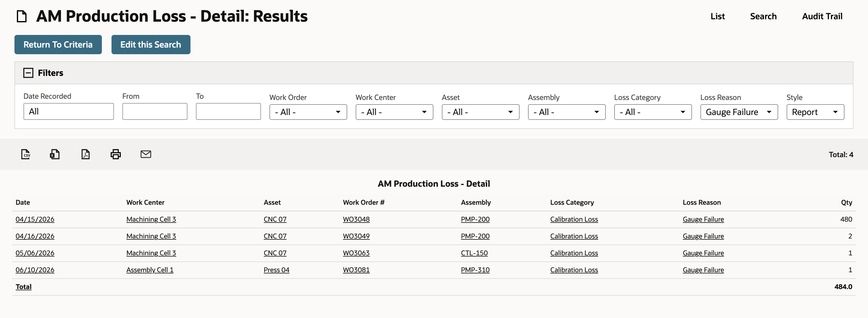The image size is (868, 318).
Task: Click the From date input field
Action: click(x=155, y=111)
